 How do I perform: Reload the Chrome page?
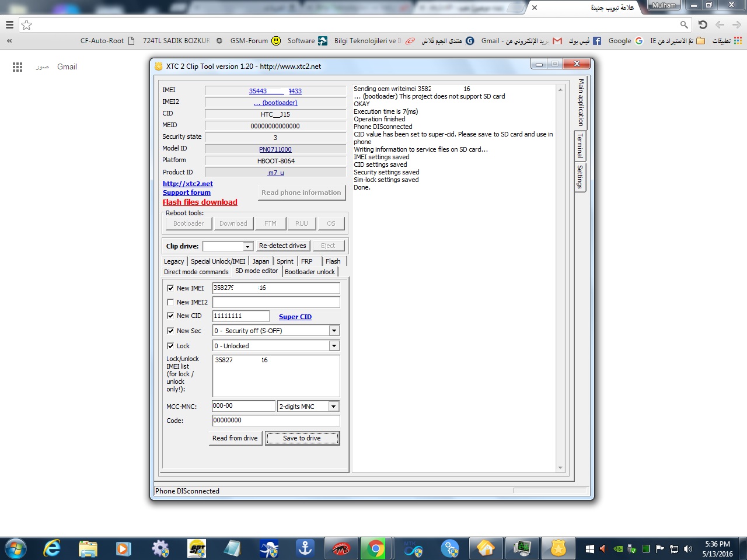[703, 24]
